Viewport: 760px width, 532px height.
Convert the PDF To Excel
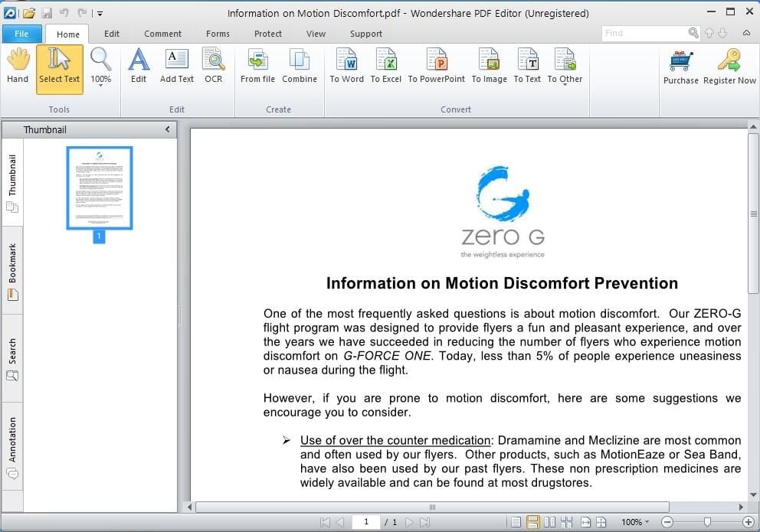coord(386,66)
